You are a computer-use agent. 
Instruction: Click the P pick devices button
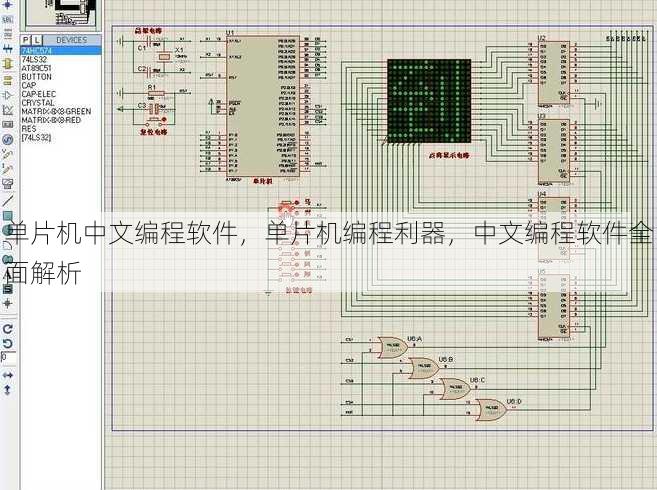(26, 40)
